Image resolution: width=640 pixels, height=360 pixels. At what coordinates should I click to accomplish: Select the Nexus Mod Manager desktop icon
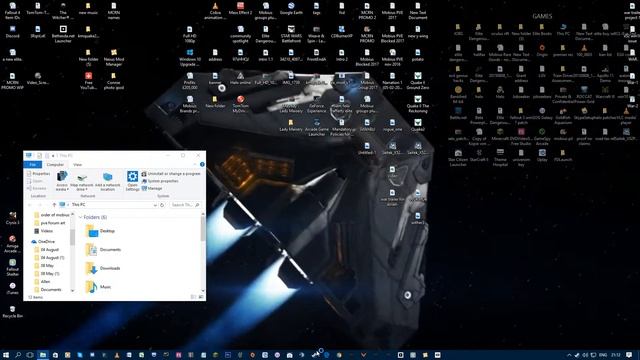pyautogui.click(x=113, y=58)
